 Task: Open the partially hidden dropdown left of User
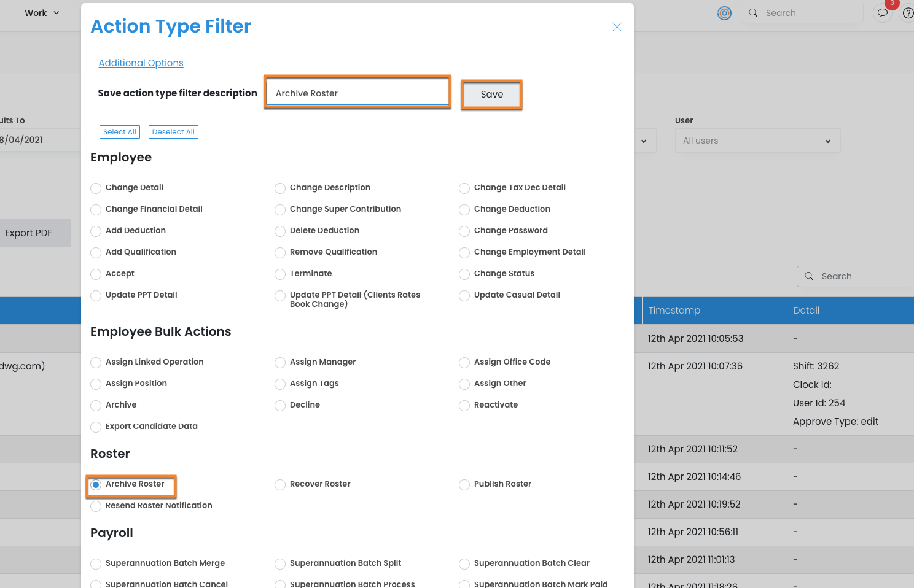coord(644,141)
